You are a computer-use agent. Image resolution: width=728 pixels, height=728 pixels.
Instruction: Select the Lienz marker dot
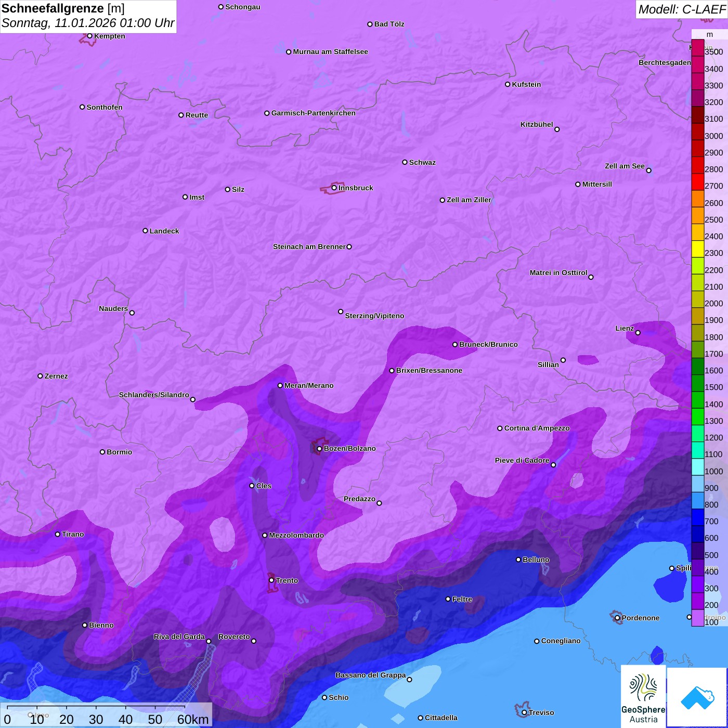pyautogui.click(x=638, y=332)
